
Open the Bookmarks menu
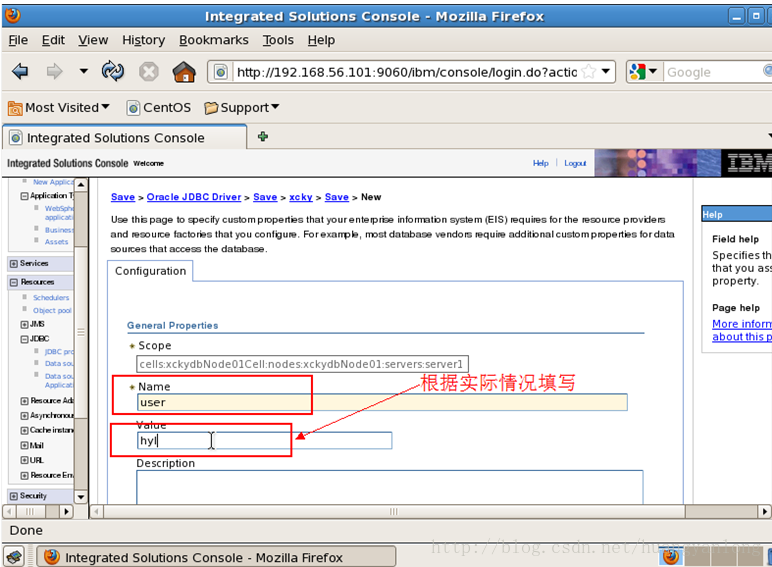click(x=214, y=40)
